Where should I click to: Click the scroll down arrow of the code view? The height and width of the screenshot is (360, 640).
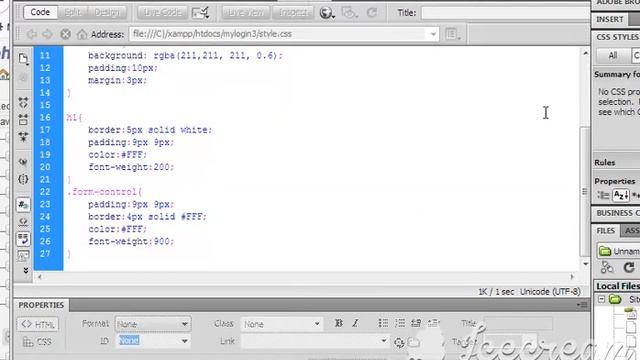pos(585,264)
